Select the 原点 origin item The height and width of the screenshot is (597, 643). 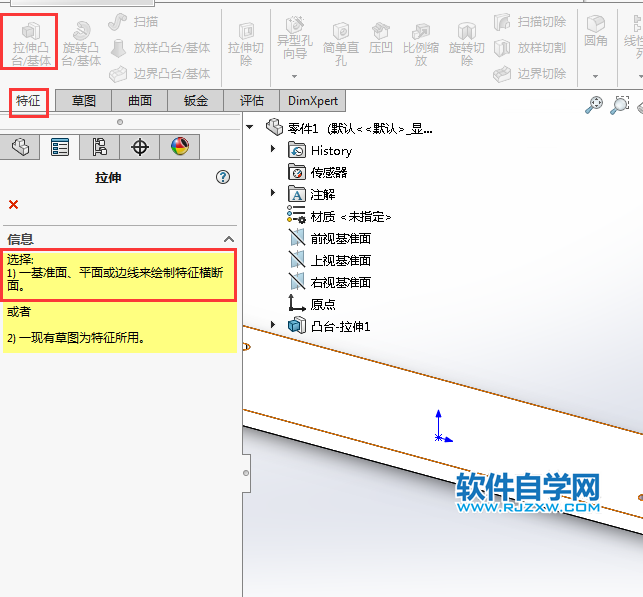[x=323, y=304]
